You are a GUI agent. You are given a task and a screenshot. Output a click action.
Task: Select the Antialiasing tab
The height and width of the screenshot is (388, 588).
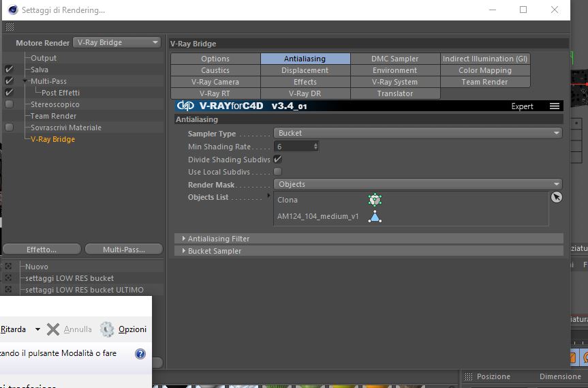(305, 59)
